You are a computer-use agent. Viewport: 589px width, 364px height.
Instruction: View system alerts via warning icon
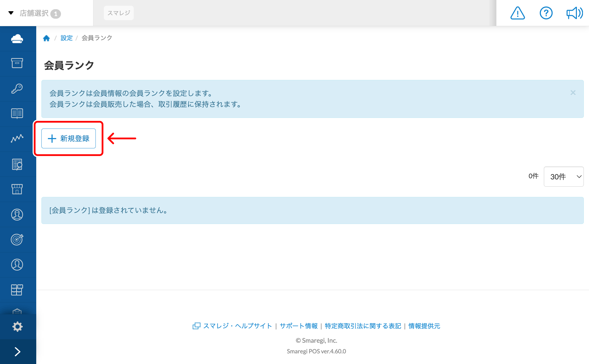517,13
